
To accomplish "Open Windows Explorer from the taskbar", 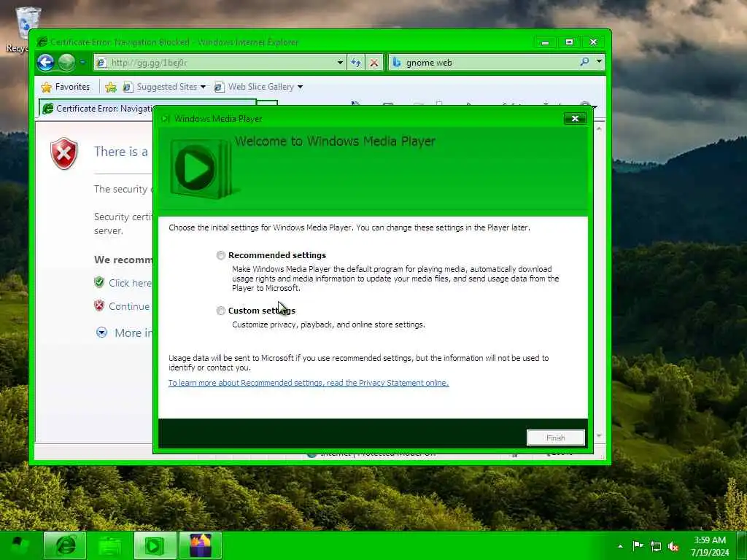I will (109, 545).
